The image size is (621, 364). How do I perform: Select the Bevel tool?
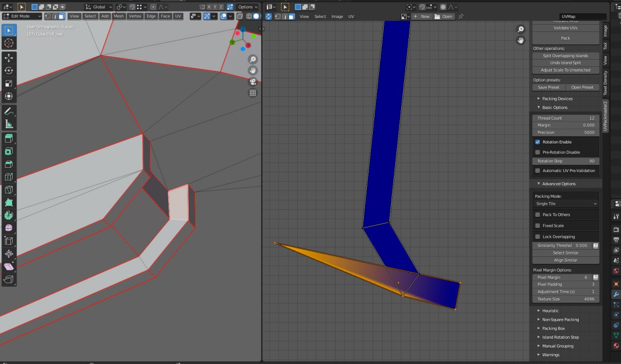[8, 164]
